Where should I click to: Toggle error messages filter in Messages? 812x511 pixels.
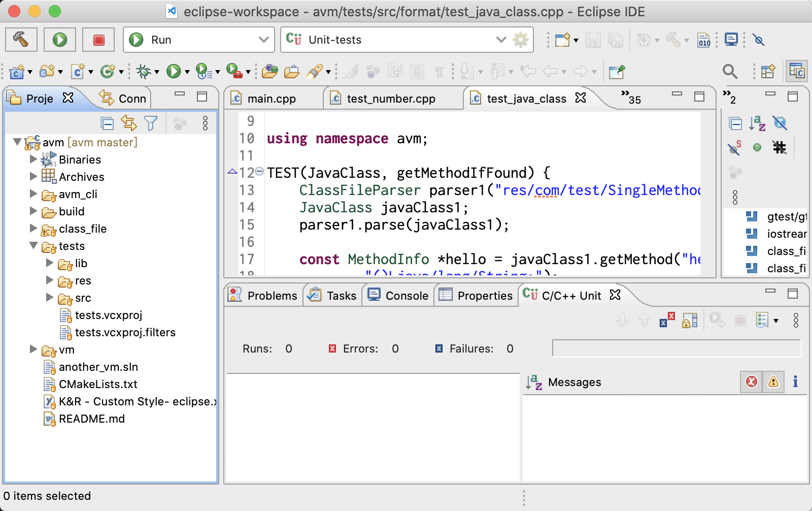point(751,381)
